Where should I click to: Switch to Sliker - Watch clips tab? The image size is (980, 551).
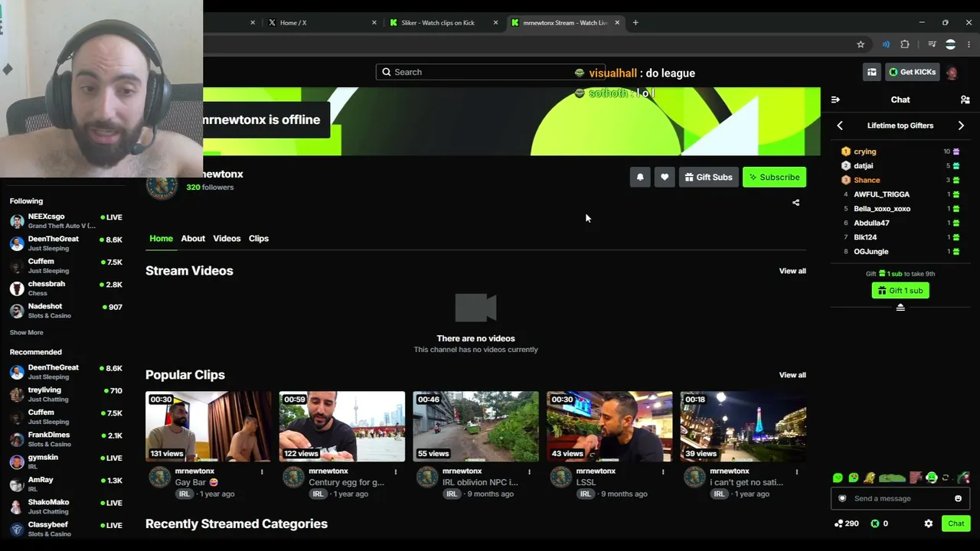click(x=442, y=23)
